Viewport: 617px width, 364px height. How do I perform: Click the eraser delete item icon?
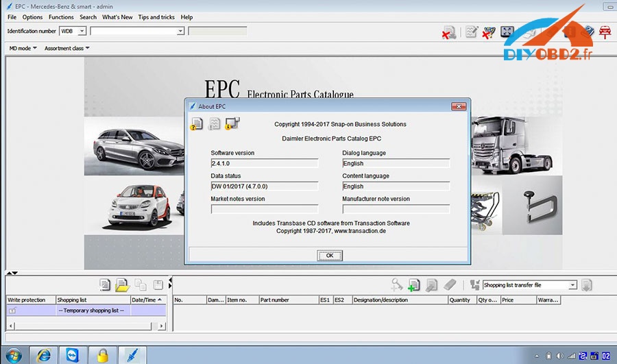(450, 284)
